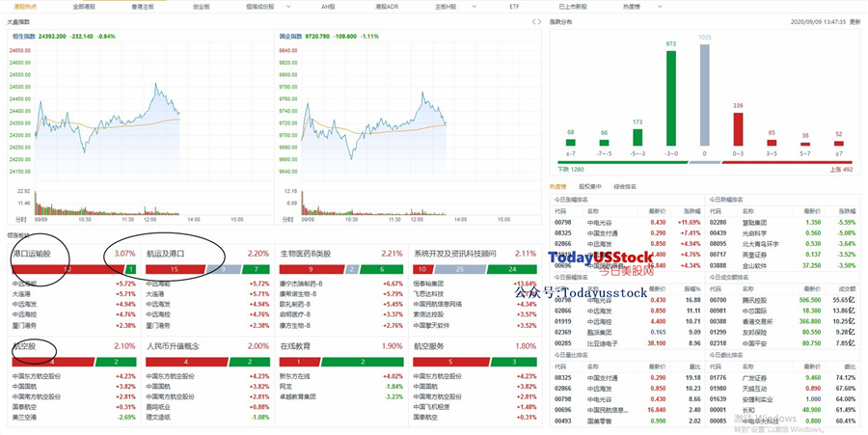This screenshot has width=868, height=435.
Task: Click the gray 1035 unchanged bar
Action: (x=705, y=95)
